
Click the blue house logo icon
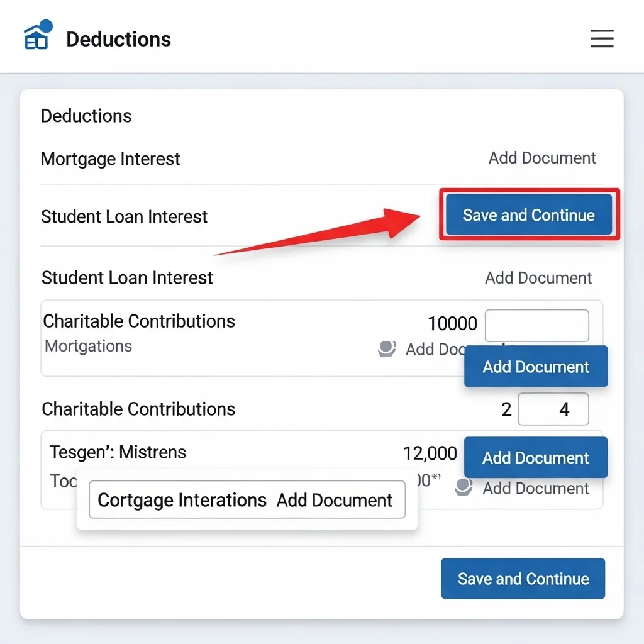click(x=37, y=36)
